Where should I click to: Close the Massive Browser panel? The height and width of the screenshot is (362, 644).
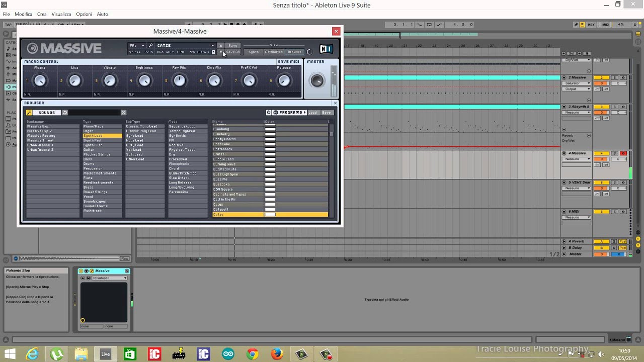(335, 103)
